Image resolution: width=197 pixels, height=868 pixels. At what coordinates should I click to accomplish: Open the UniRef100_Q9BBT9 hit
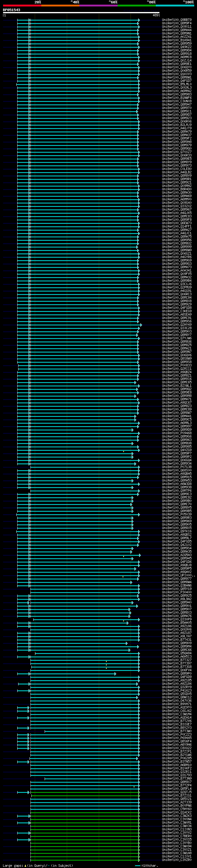[177, 20]
